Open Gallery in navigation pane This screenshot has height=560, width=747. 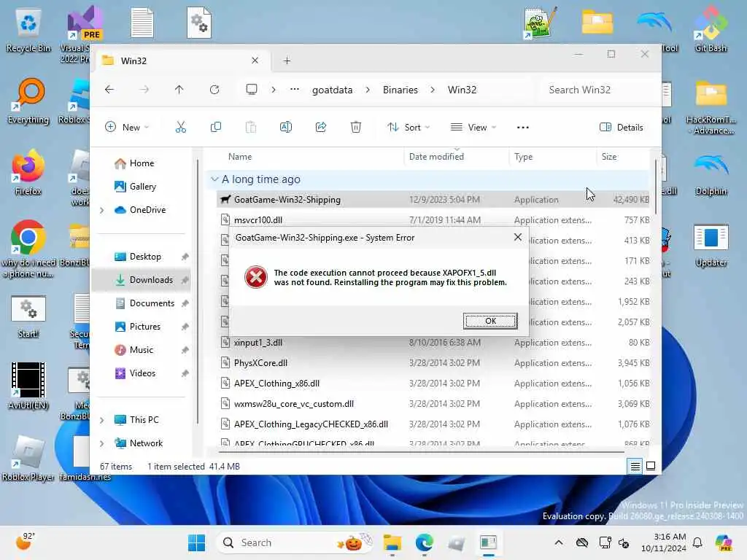pos(142,187)
